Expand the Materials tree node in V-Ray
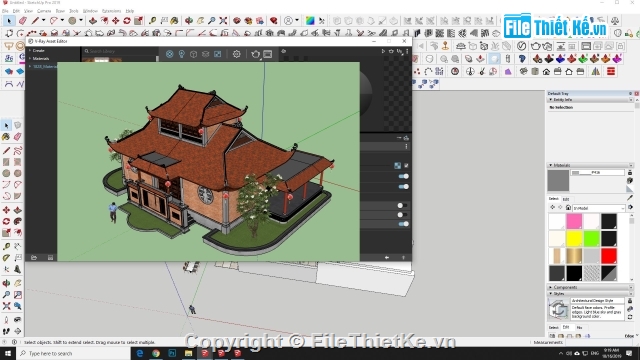The width and height of the screenshot is (640, 360). point(30,58)
